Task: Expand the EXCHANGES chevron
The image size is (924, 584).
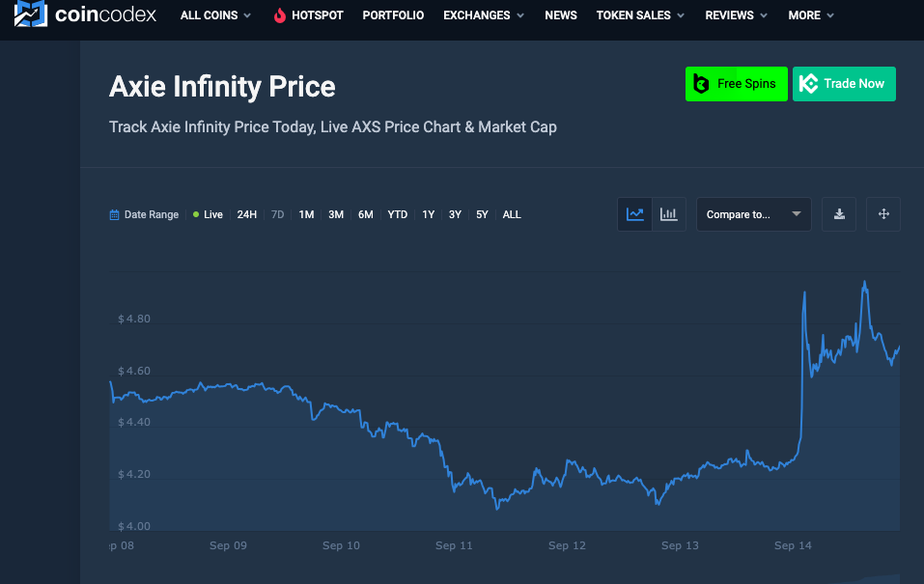Action: [520, 15]
